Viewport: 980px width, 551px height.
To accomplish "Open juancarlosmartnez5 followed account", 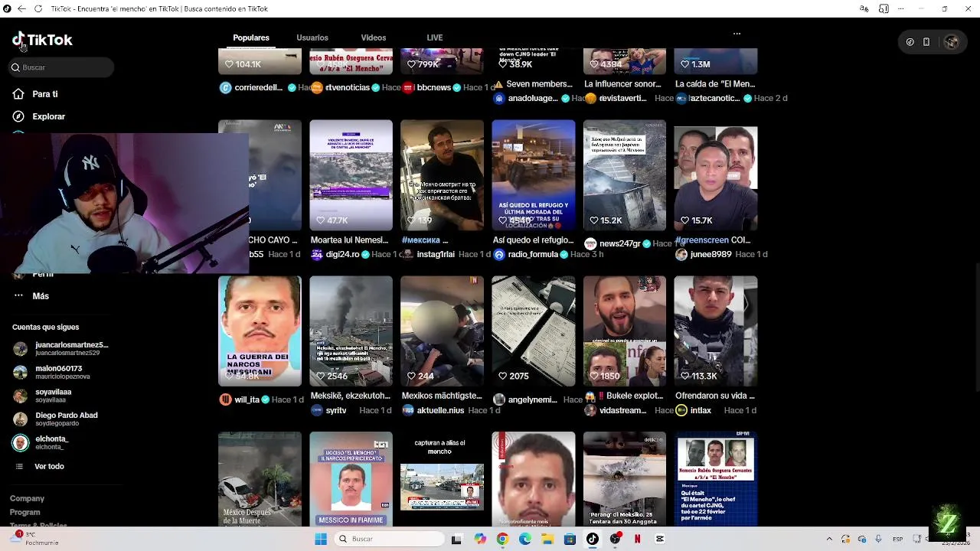I will click(x=61, y=348).
